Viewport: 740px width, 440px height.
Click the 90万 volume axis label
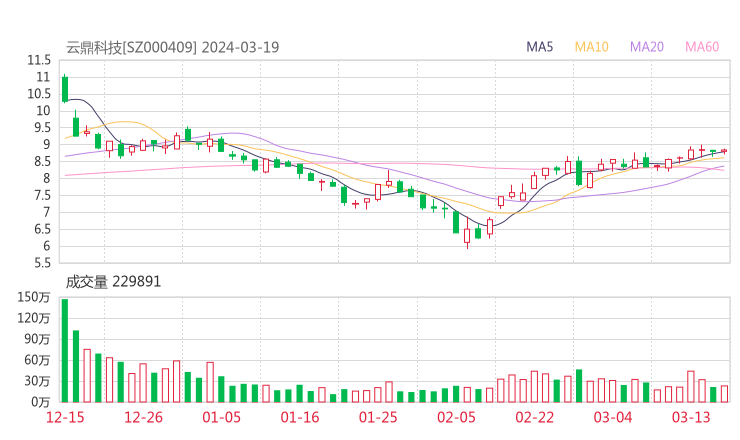(x=37, y=339)
